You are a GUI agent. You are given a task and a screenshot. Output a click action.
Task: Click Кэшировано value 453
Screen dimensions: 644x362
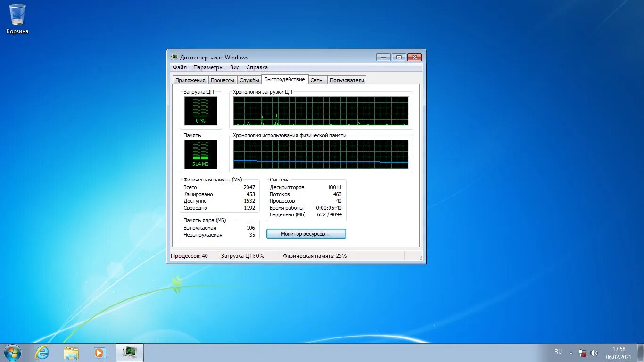pyautogui.click(x=250, y=194)
